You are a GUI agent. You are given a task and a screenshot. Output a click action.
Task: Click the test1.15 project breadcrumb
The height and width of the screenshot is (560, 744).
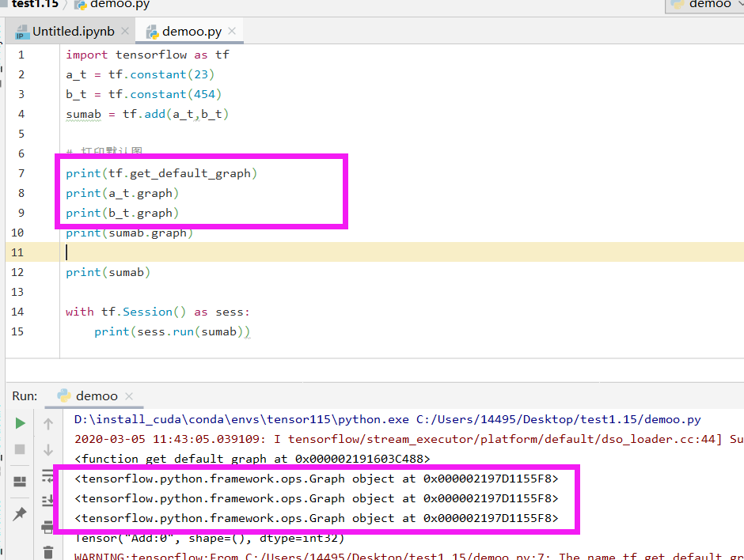coord(34,4)
